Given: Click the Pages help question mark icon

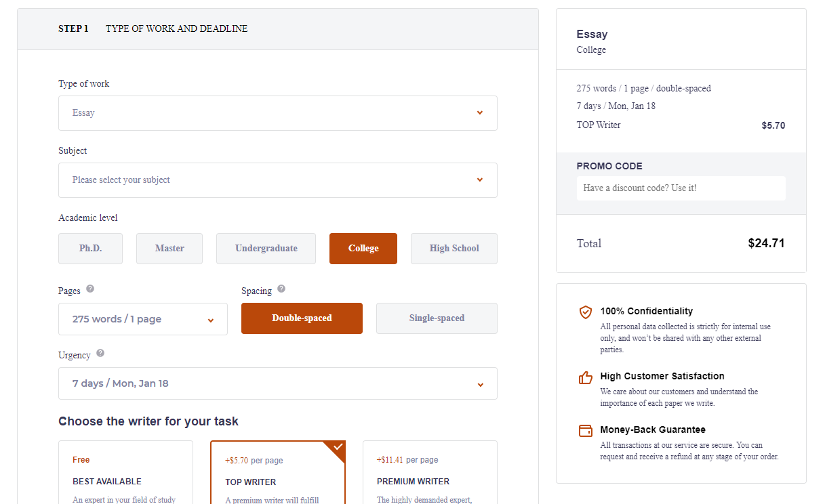Looking at the screenshot, I should point(90,289).
